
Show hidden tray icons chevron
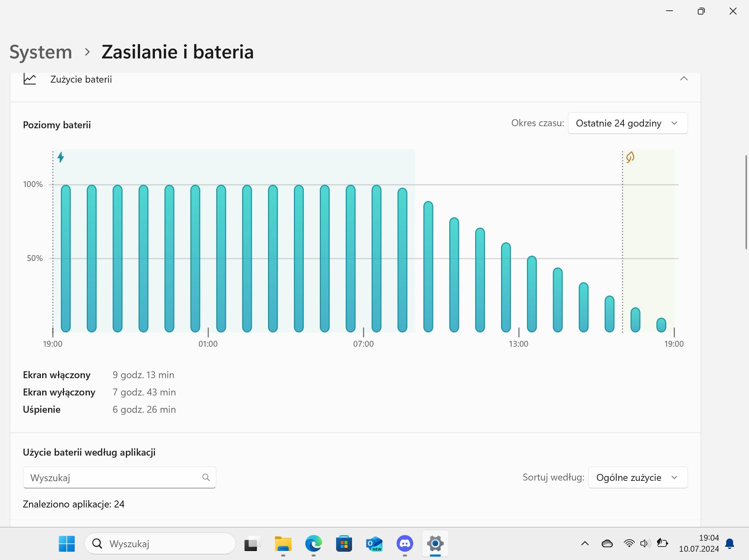585,544
